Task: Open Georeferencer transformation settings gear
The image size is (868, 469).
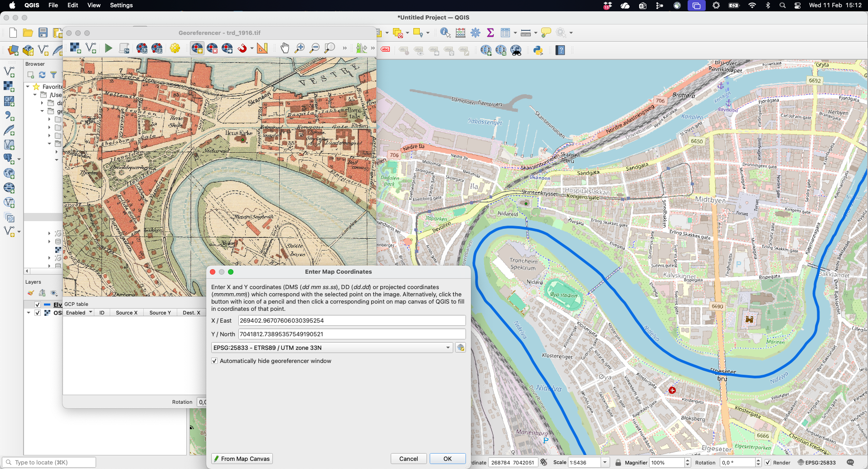Action: pyautogui.click(x=175, y=48)
